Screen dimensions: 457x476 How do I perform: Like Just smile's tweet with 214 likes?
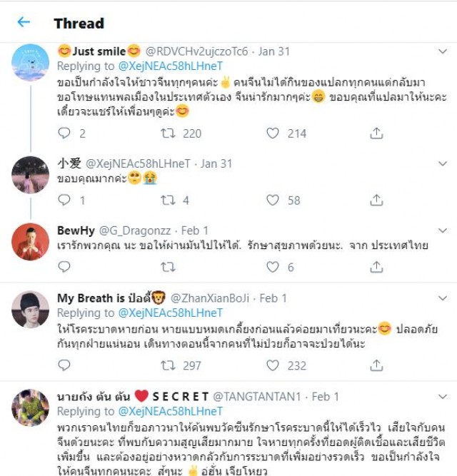pos(273,133)
